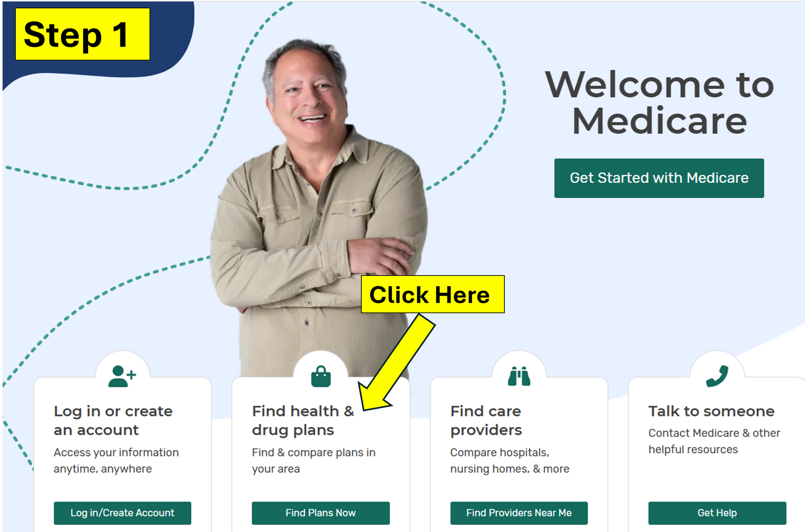Click Find Providers Near Me button
The width and height of the screenshot is (805, 532).
pyautogui.click(x=519, y=513)
